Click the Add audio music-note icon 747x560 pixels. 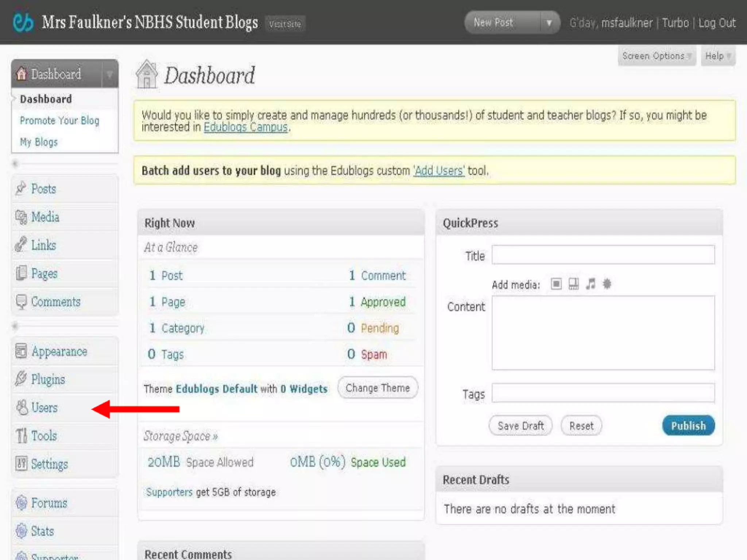[x=591, y=284]
